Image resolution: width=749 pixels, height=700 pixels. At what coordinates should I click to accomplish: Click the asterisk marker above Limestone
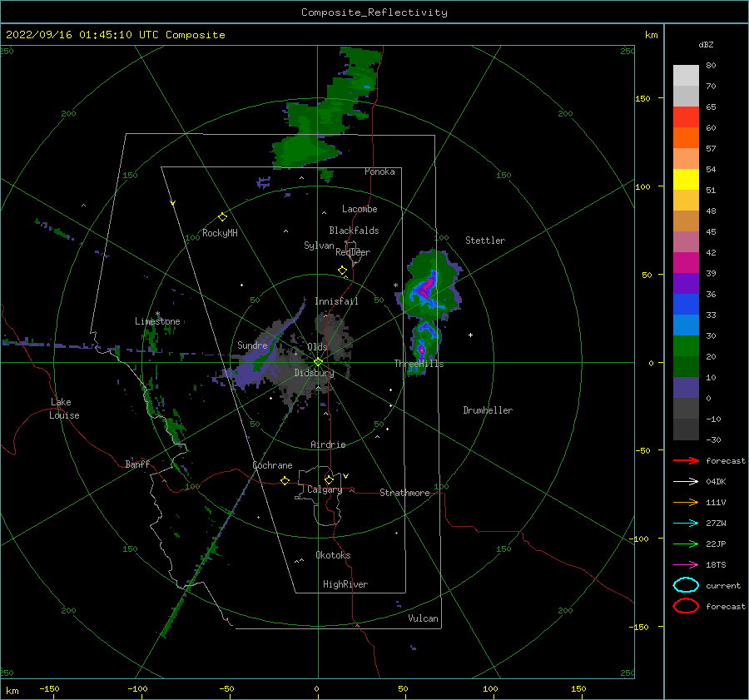(157, 314)
